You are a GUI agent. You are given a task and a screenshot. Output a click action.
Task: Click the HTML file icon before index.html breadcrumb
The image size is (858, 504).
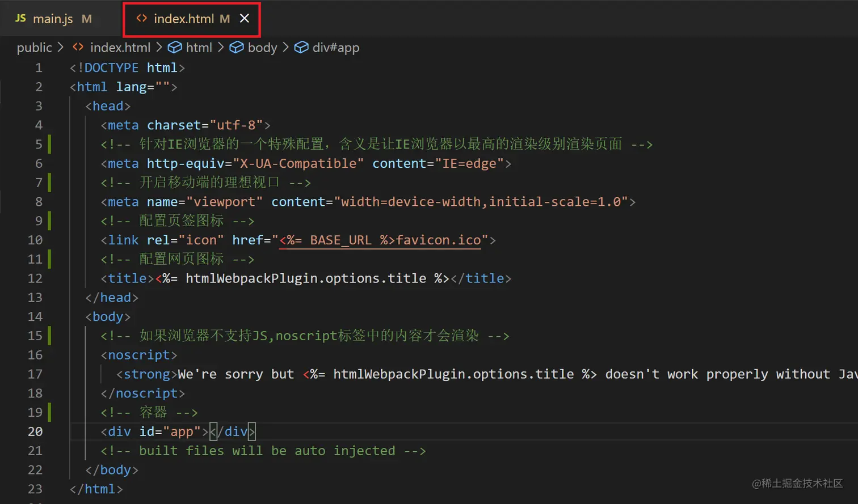tap(78, 48)
